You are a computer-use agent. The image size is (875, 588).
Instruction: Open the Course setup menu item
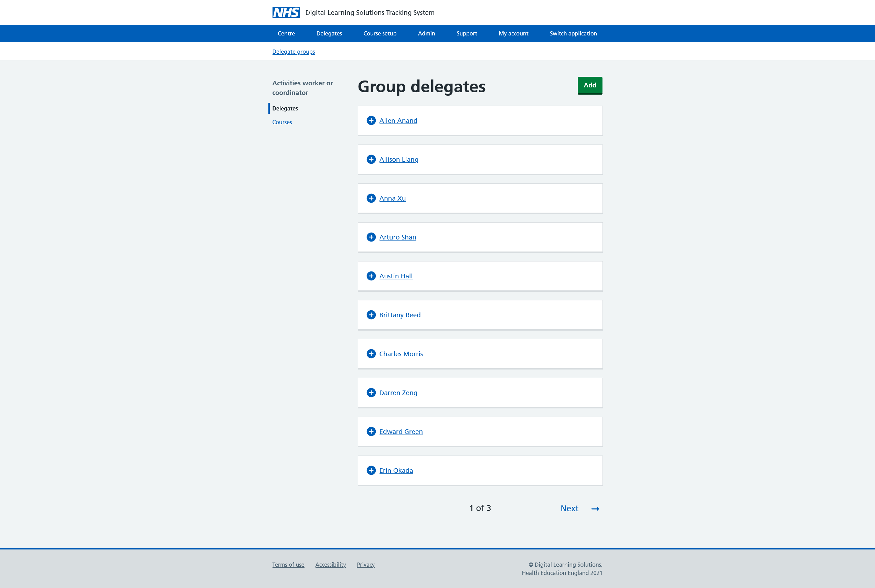pyautogui.click(x=380, y=33)
